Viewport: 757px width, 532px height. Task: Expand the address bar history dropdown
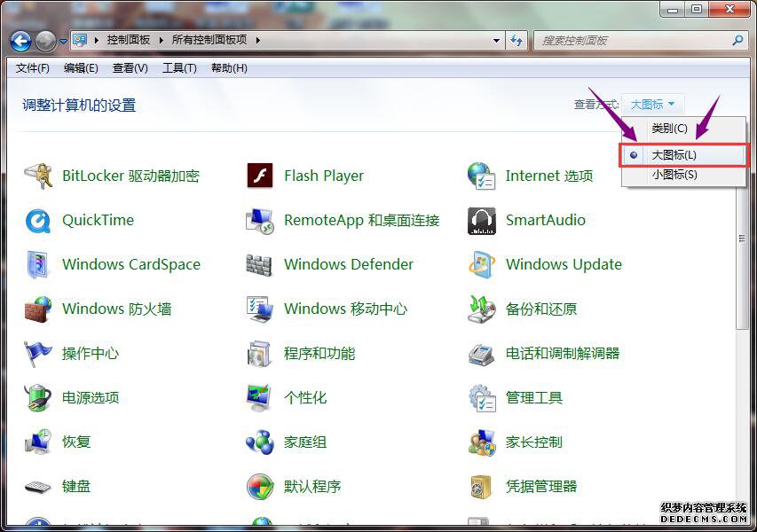tap(496, 41)
